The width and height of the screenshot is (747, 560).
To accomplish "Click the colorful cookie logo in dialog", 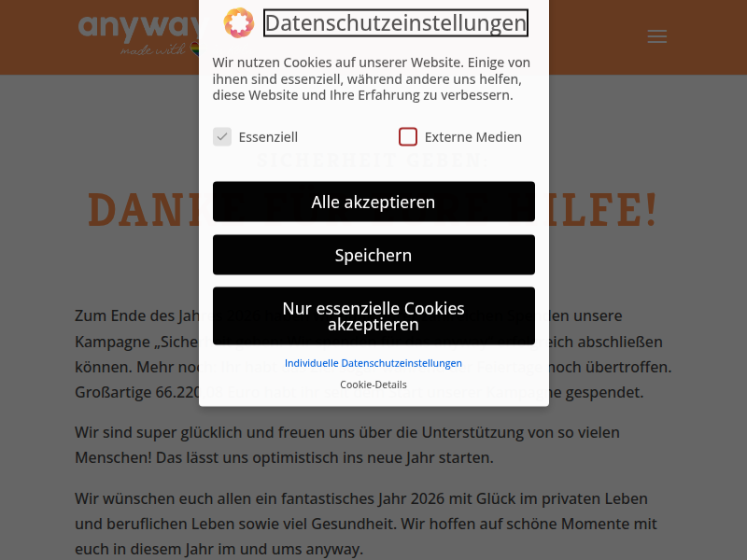I will [x=239, y=22].
